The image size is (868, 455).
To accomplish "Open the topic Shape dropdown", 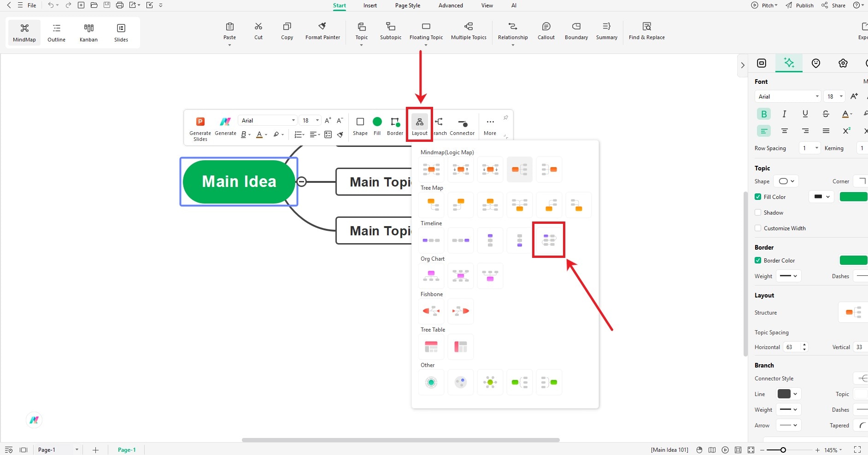I will tap(786, 181).
